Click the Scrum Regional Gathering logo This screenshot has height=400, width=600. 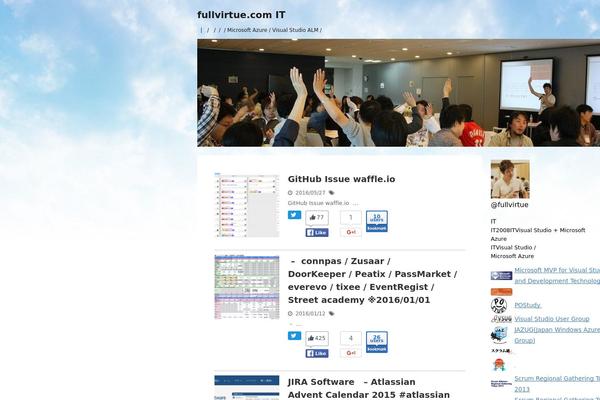tap(501, 383)
